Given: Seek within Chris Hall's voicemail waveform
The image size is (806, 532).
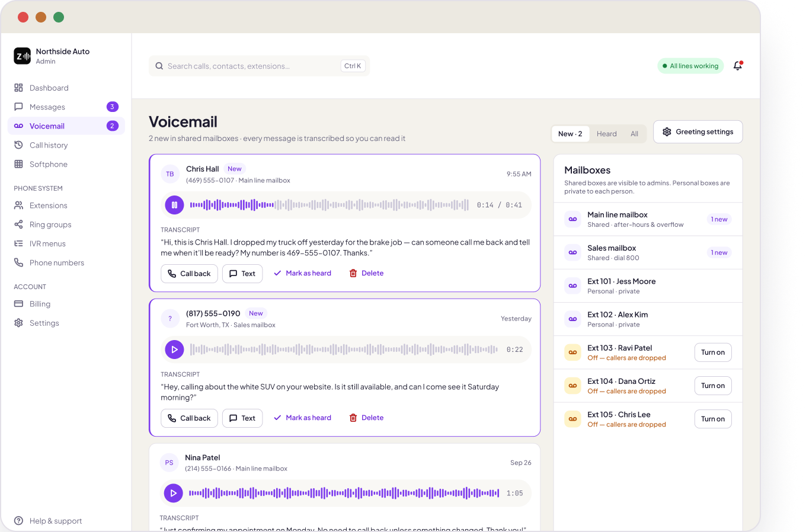Looking at the screenshot, I should (330, 205).
